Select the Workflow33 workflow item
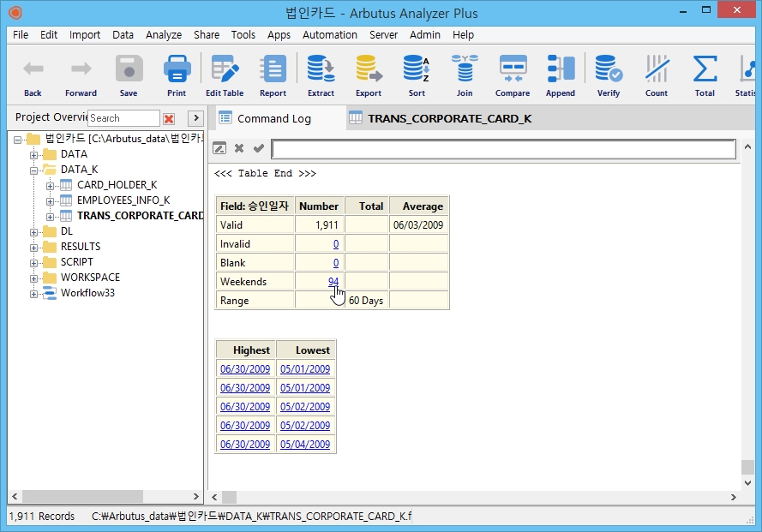The image size is (762, 532). coord(87,293)
